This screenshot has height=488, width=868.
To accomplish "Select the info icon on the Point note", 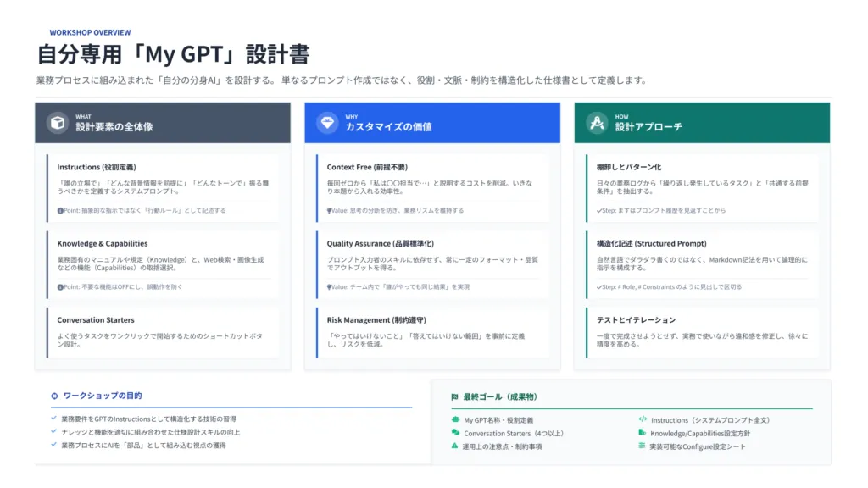I will [59, 208].
